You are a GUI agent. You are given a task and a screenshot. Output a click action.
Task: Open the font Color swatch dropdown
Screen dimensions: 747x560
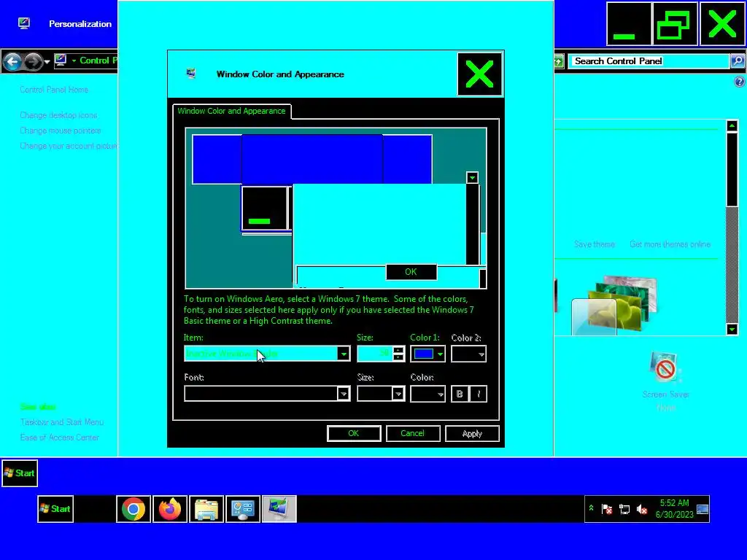pos(427,394)
